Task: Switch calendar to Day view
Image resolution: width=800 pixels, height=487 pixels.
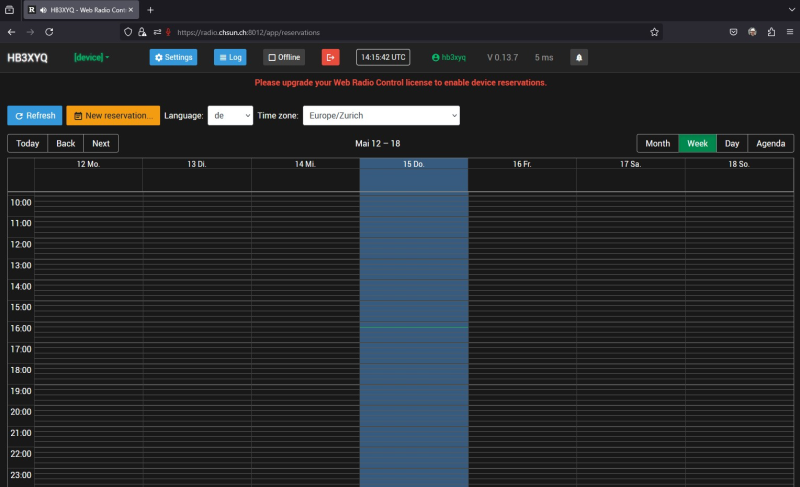Action: (x=732, y=143)
